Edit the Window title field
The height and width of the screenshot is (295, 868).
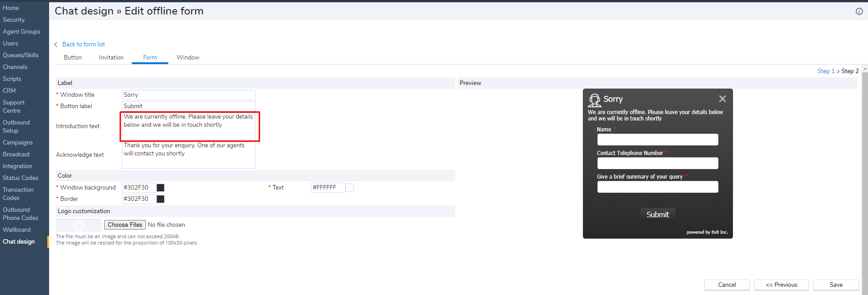(189, 95)
